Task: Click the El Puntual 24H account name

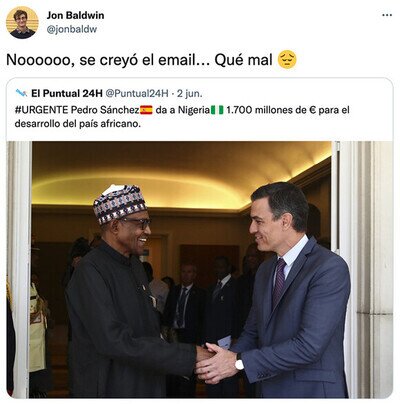Action: [x=67, y=93]
